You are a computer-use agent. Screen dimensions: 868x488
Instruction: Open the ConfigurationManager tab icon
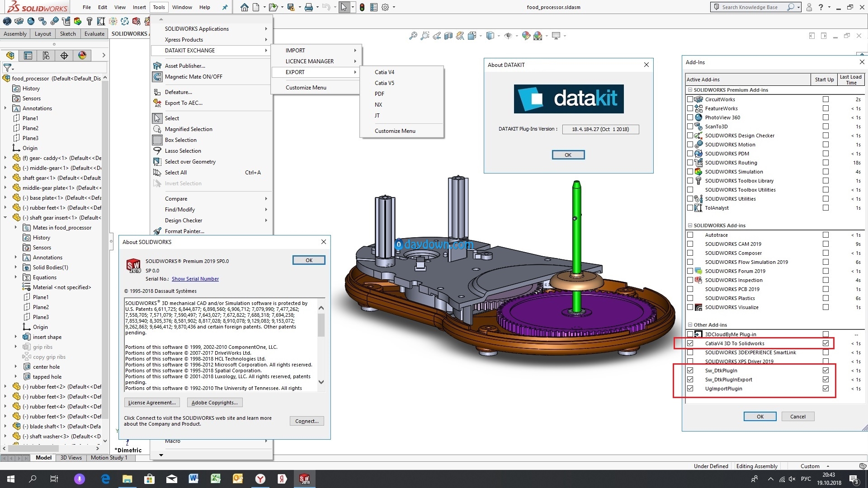click(46, 56)
